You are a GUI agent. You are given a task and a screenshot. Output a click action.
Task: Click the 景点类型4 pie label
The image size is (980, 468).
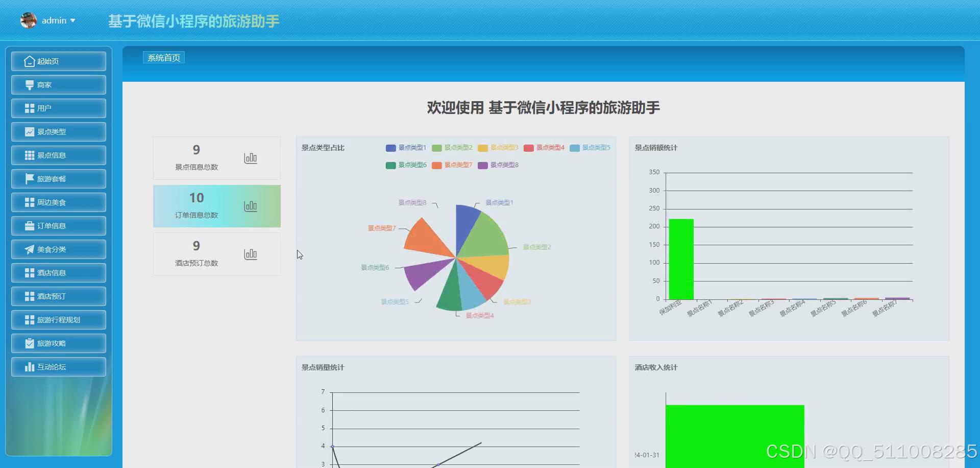tap(480, 316)
